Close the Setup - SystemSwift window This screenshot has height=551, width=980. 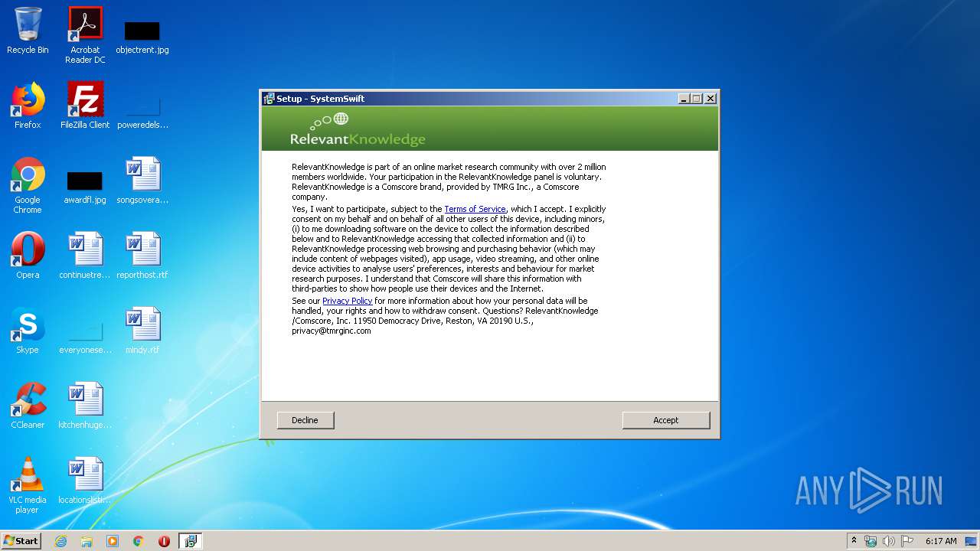[710, 99]
